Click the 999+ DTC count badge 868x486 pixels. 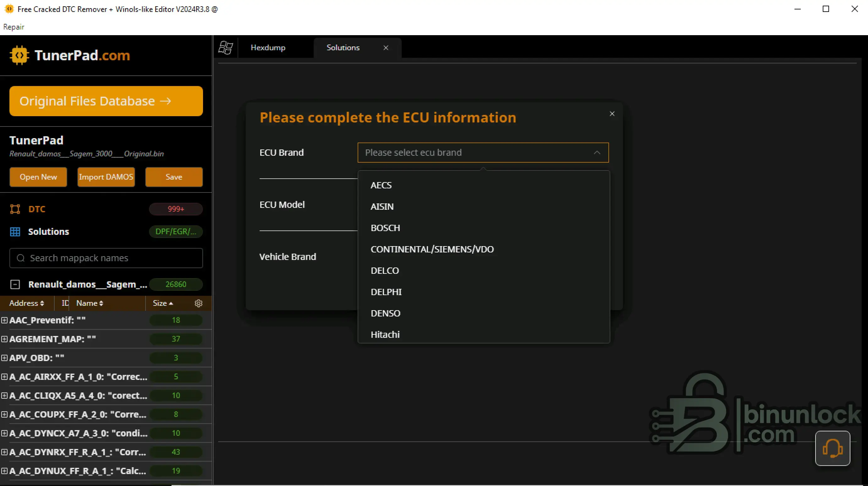(176, 209)
